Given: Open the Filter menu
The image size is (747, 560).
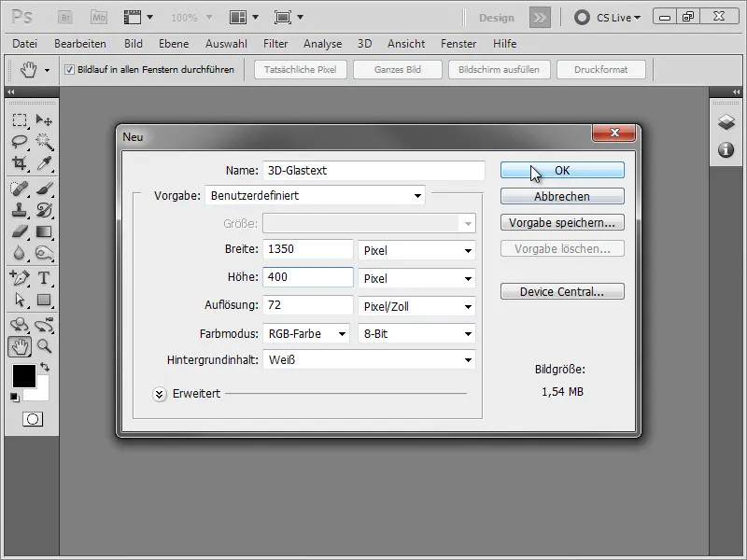Looking at the screenshot, I should [275, 44].
